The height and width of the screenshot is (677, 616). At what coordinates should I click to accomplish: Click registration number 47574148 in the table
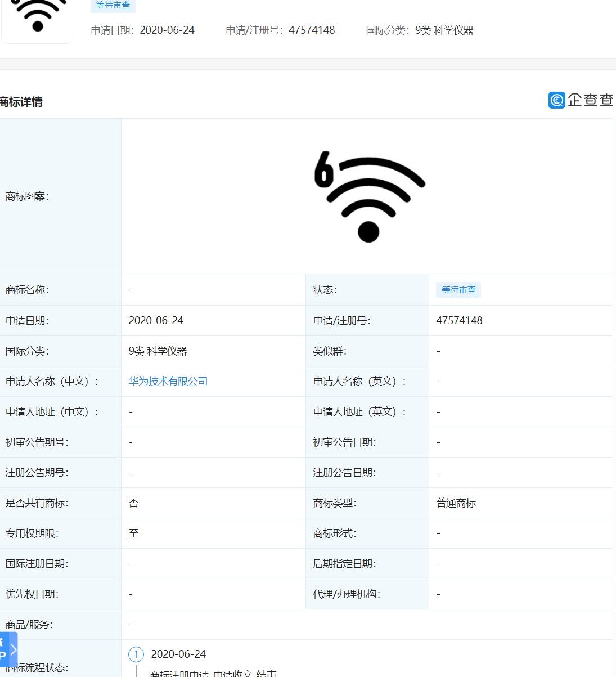click(459, 321)
